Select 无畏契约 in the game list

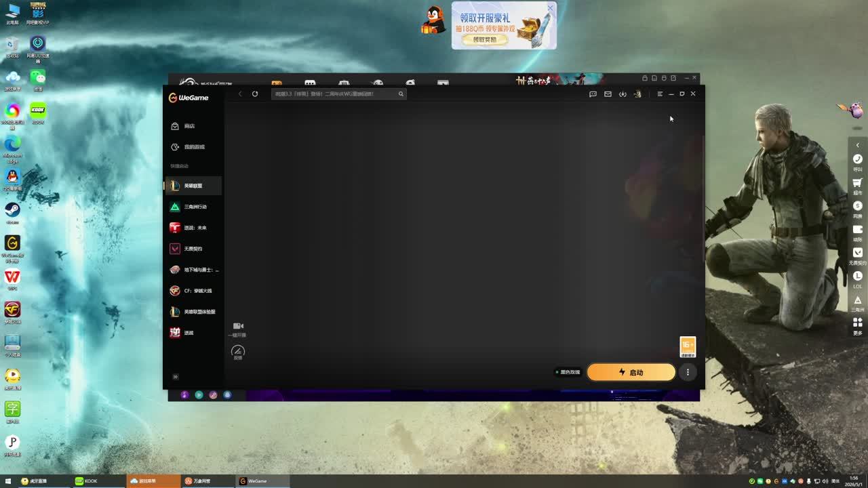193,249
